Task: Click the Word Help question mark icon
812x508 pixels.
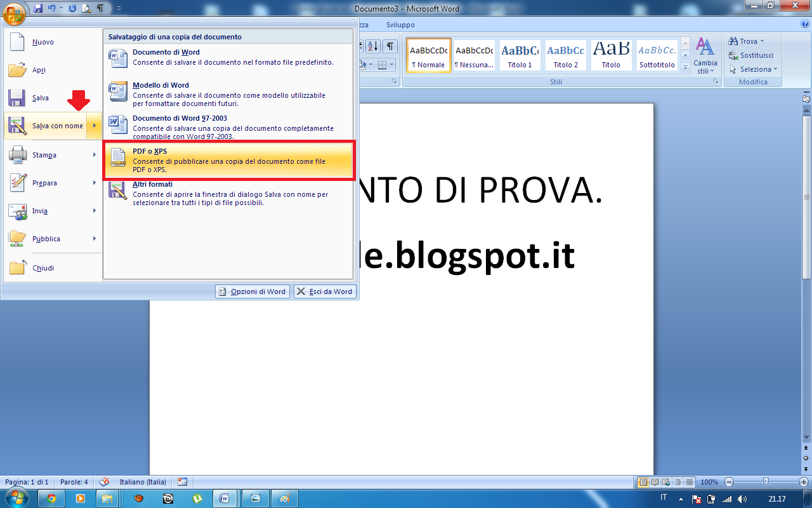Action: pyautogui.click(x=806, y=24)
